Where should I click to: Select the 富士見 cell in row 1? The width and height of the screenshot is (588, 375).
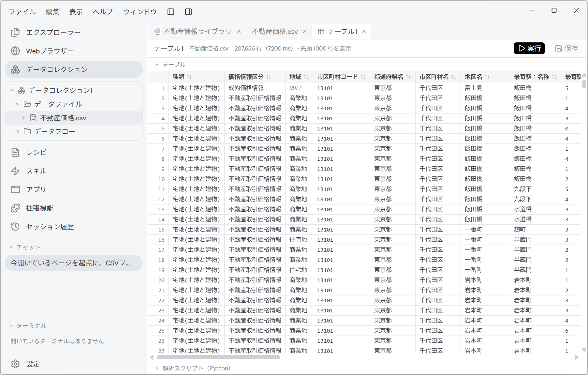click(485, 88)
